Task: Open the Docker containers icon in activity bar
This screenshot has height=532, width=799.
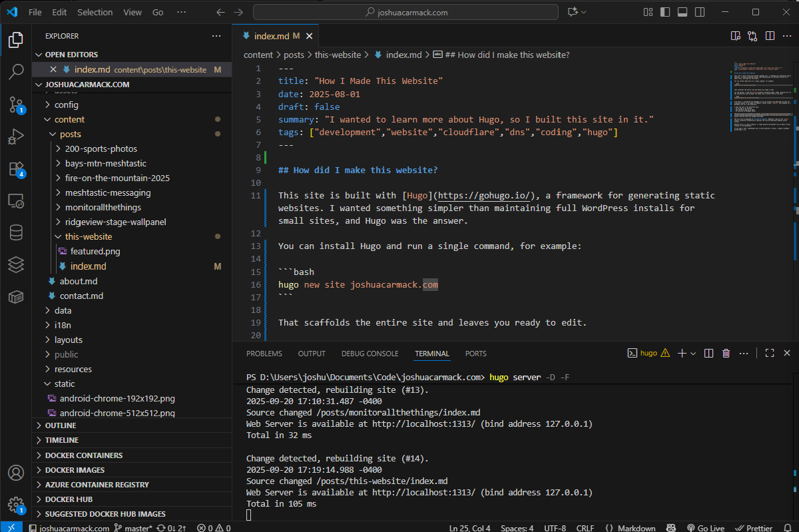Action: coord(16,296)
